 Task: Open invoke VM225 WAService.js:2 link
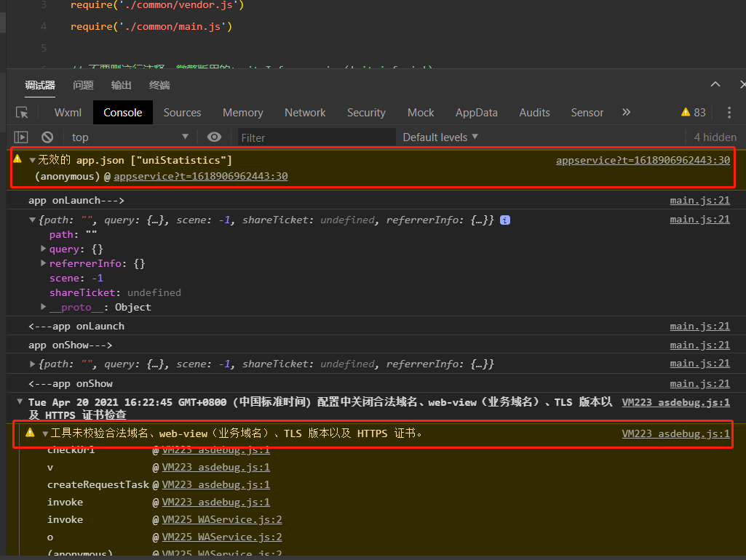point(222,519)
